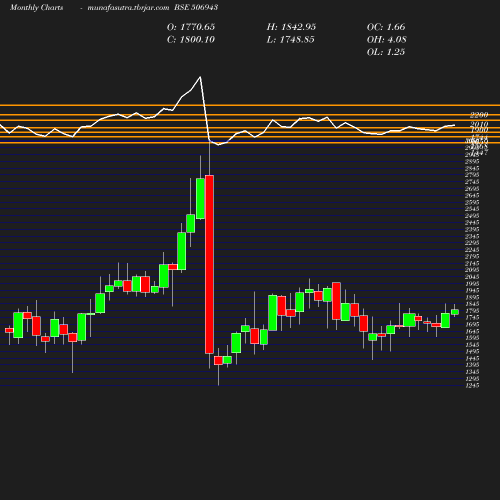
Task: Click the 'OL: 1.25' reading
Action: [386, 52]
